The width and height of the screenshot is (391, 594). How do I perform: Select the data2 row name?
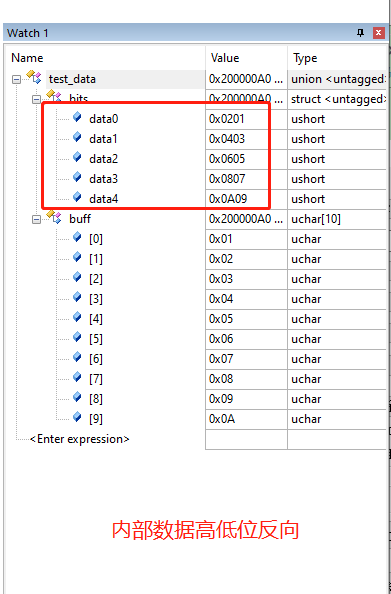104,159
